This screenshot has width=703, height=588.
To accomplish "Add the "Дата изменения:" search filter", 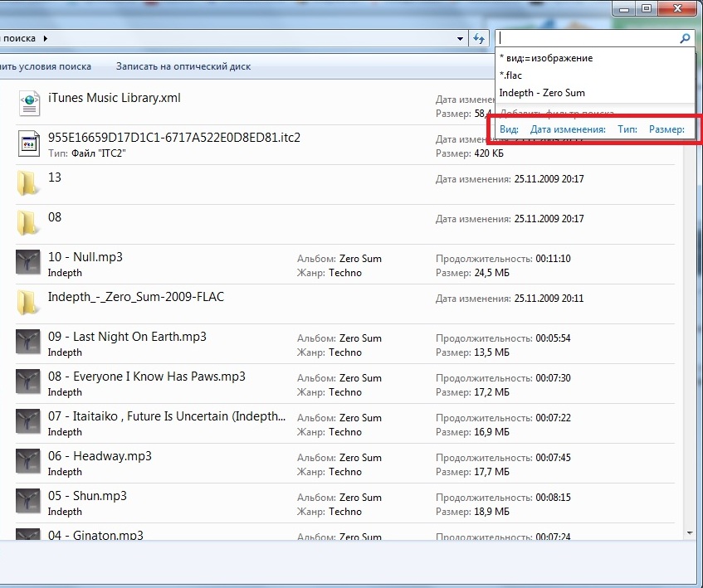I will coord(568,129).
